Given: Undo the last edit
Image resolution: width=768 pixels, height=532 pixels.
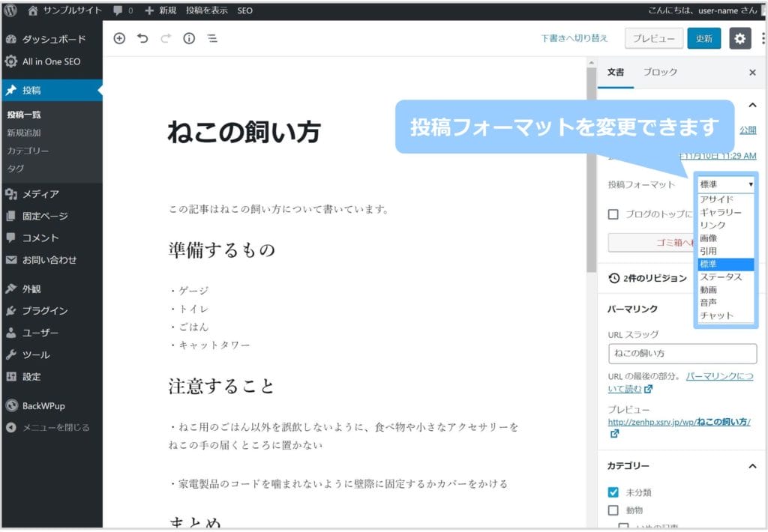Looking at the screenshot, I should pyautogui.click(x=142, y=38).
